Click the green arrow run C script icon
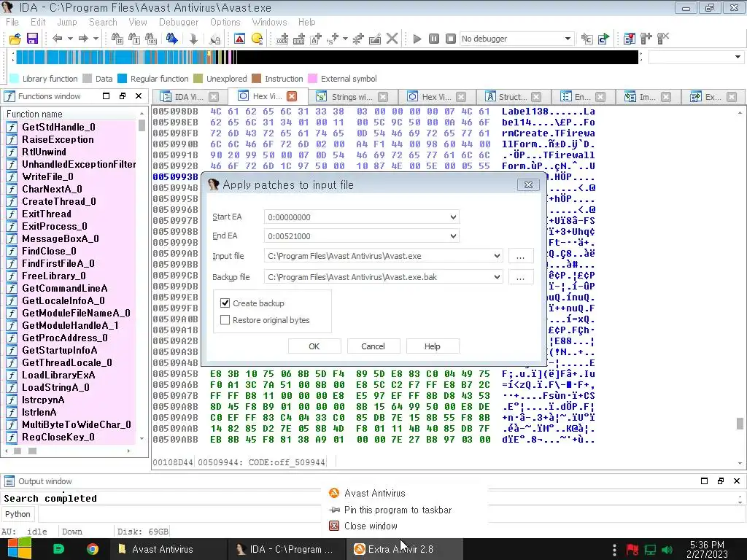747x560 pixels. pos(604,39)
